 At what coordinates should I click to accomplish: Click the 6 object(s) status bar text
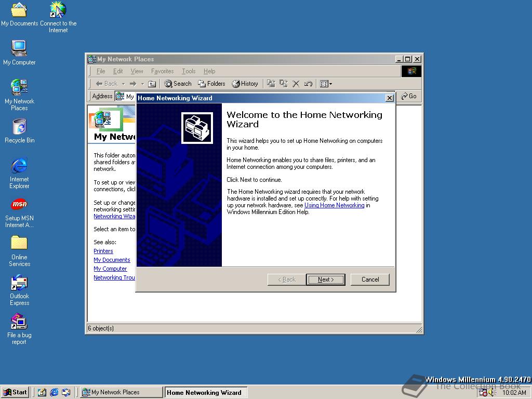tap(101, 328)
